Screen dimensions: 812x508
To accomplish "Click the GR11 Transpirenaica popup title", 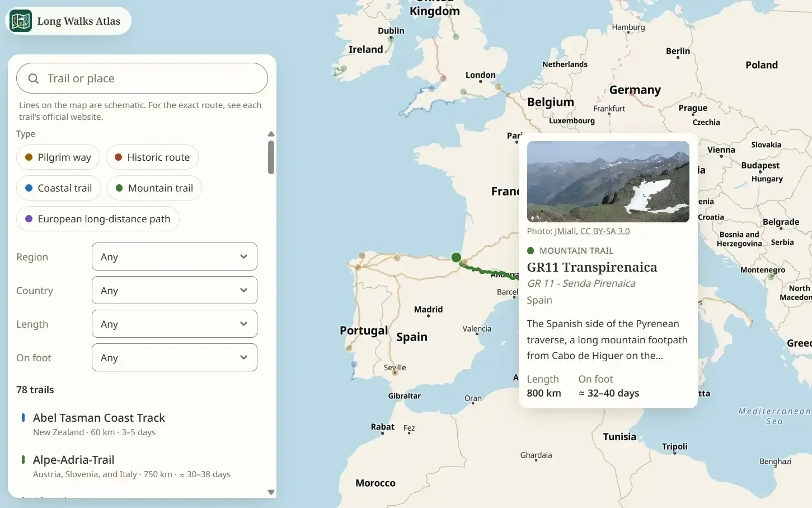I will click(592, 267).
